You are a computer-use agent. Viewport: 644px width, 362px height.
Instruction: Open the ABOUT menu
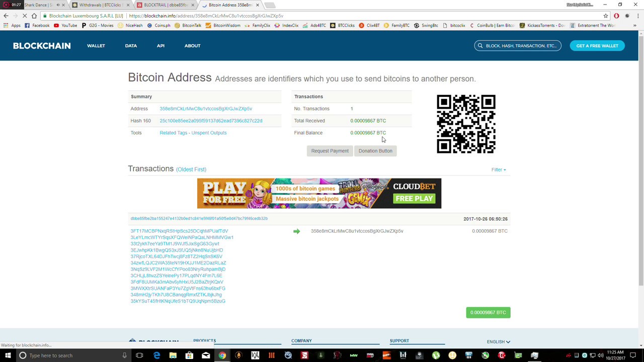[192, 46]
